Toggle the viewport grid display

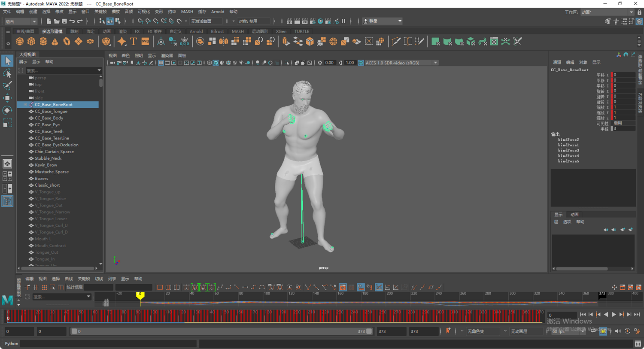pos(161,63)
